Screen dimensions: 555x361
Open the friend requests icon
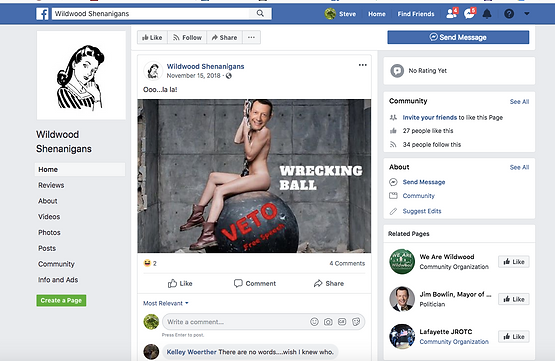click(x=451, y=13)
